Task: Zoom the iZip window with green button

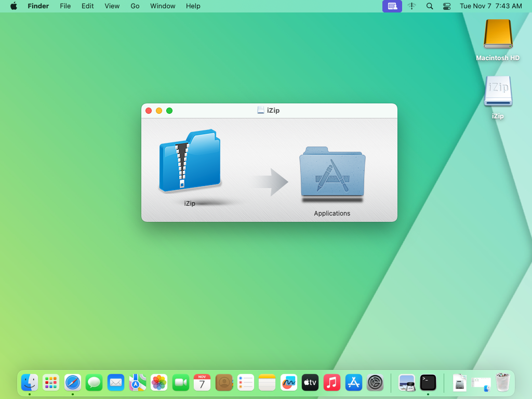Action: tap(169, 111)
